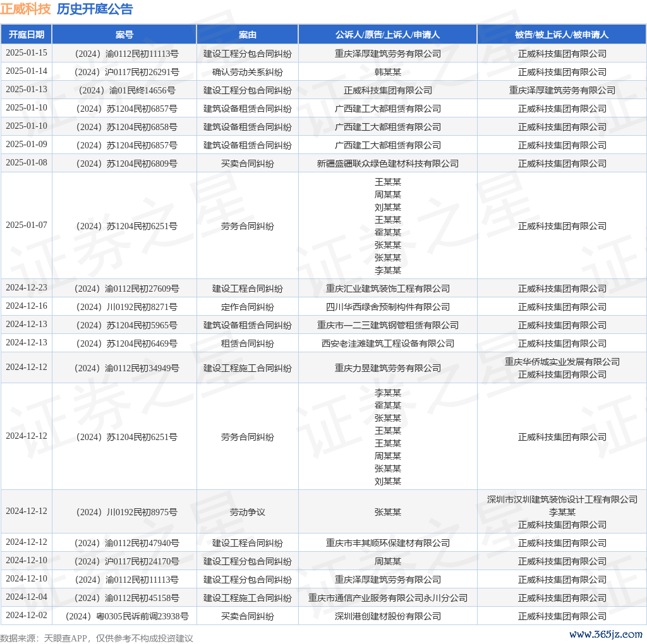Open the www.365jz.com link
647x644 pixels.
click(x=606, y=634)
